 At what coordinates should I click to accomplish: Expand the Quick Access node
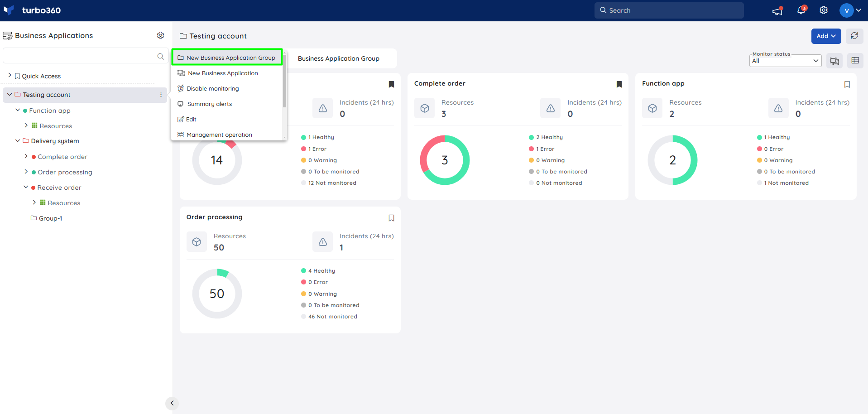(10, 75)
